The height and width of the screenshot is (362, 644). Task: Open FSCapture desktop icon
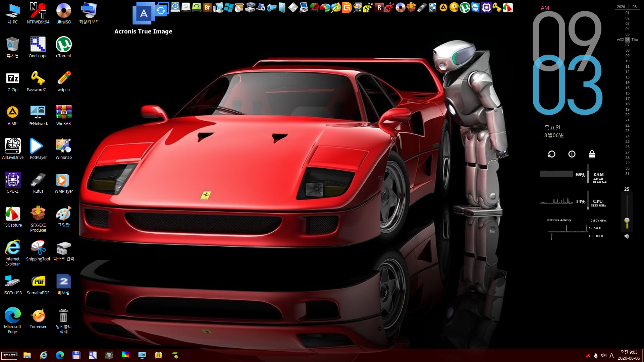13,217
